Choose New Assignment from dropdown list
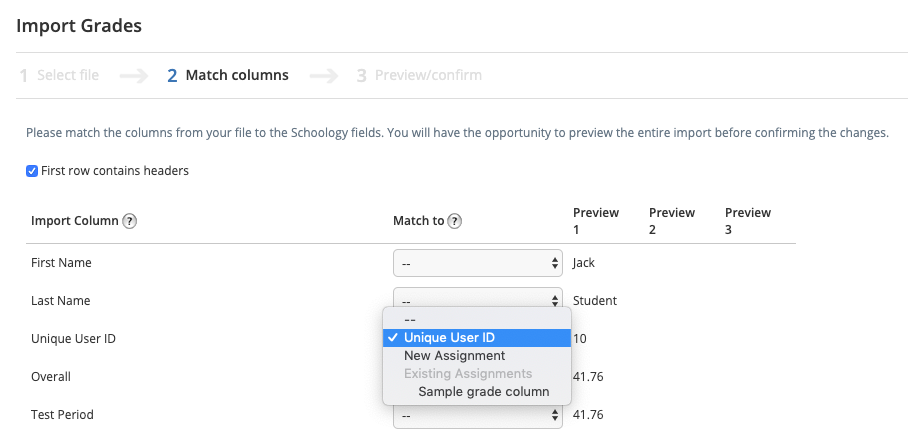 pos(454,356)
